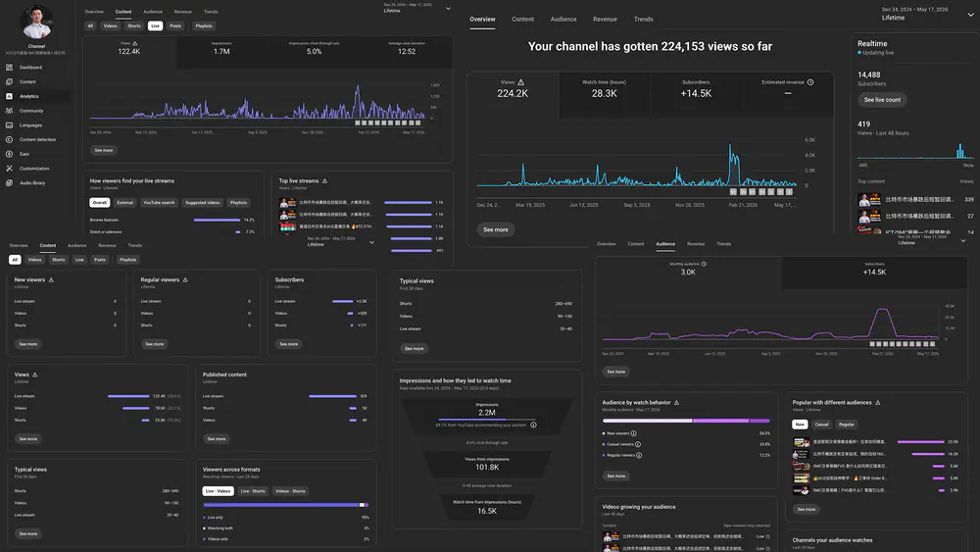Click See more in the New viewers card
The image size is (980, 552).
[28, 344]
